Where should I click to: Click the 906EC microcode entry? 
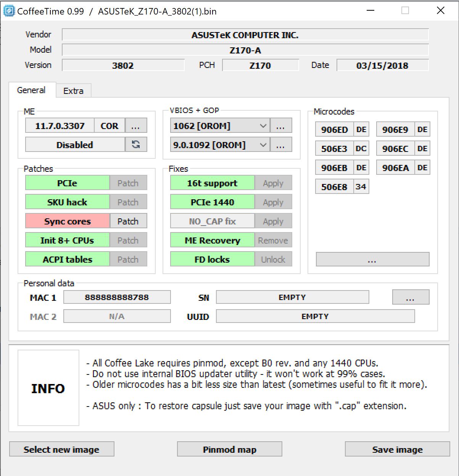(396, 148)
